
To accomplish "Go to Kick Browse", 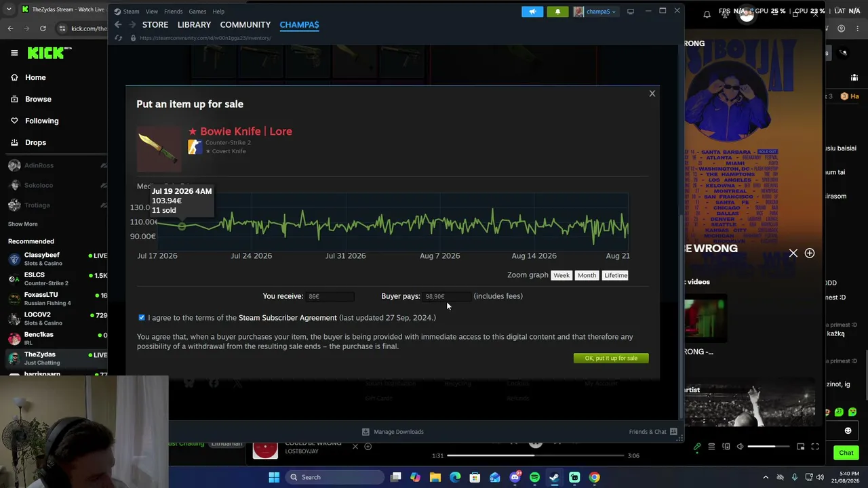I will pos(31,99).
